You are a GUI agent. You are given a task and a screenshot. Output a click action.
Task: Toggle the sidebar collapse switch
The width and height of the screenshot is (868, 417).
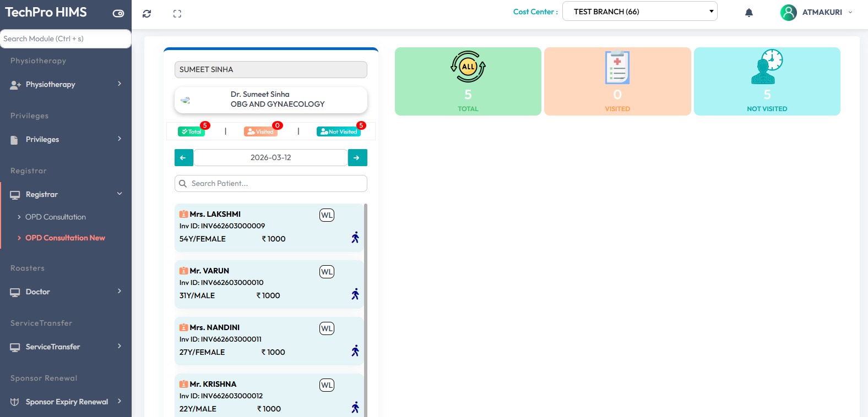[118, 13]
